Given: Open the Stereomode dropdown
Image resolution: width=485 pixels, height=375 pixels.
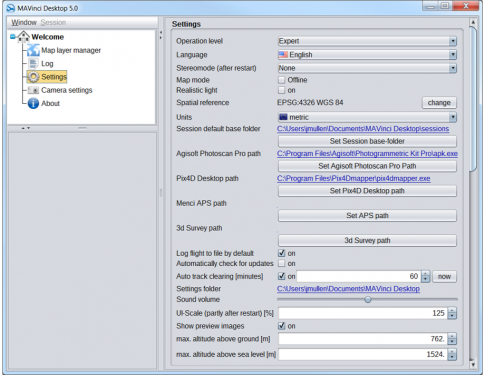Looking at the screenshot, I should pos(367,68).
